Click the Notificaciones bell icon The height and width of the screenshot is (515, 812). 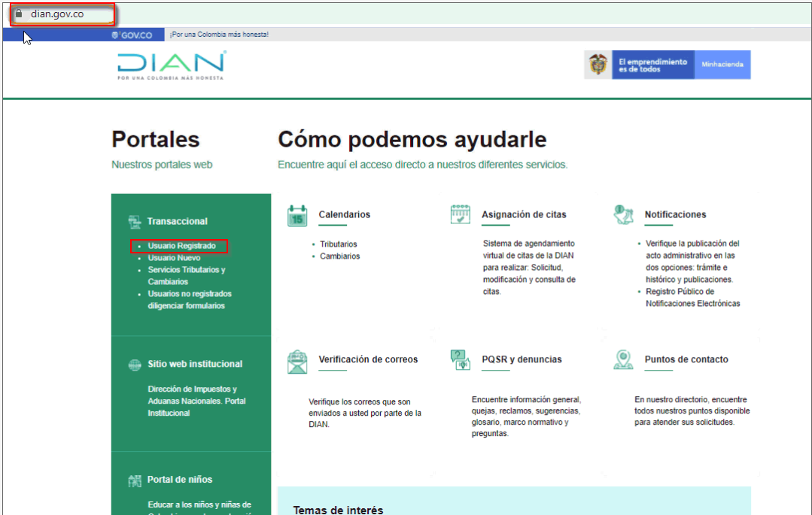coord(623,215)
